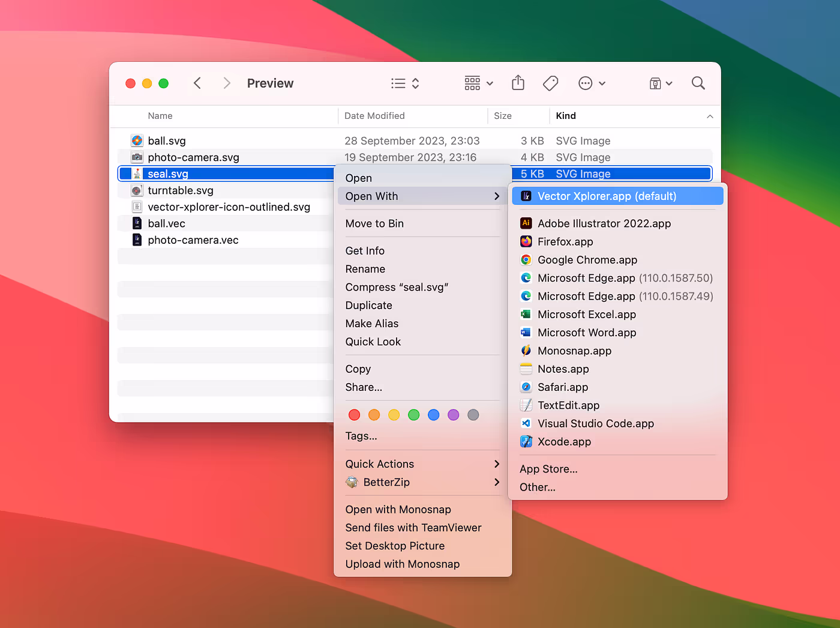Image resolution: width=840 pixels, height=628 pixels.
Task: Sort by the Name column header
Action: (x=160, y=116)
